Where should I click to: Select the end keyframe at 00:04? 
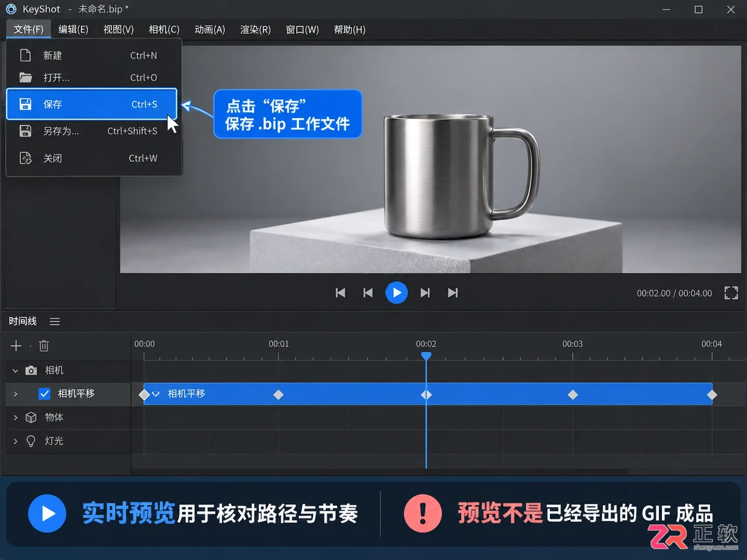pyautogui.click(x=712, y=395)
